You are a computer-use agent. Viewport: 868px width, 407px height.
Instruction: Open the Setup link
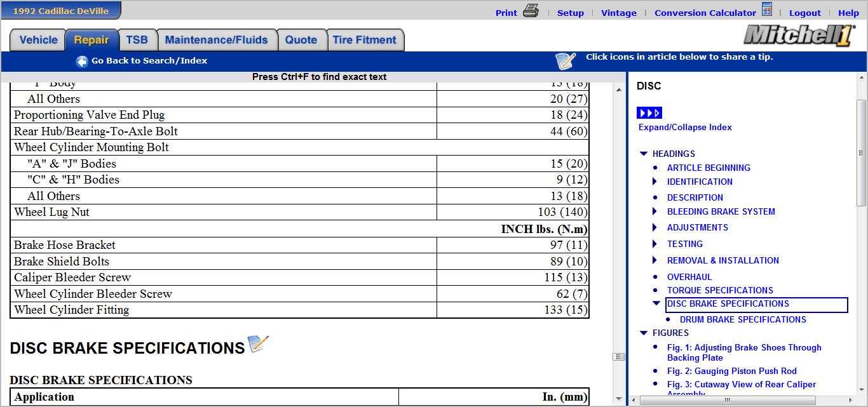pyautogui.click(x=571, y=13)
